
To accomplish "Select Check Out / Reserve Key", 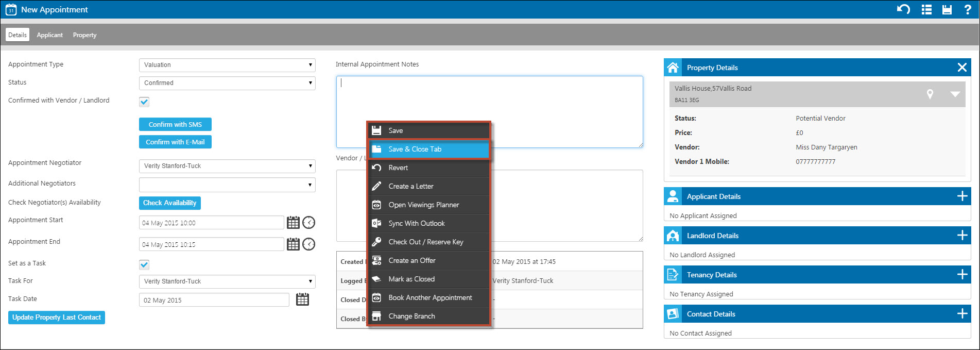I will pos(429,242).
